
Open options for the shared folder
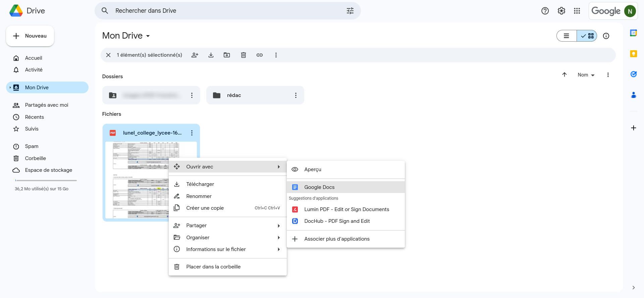click(192, 95)
